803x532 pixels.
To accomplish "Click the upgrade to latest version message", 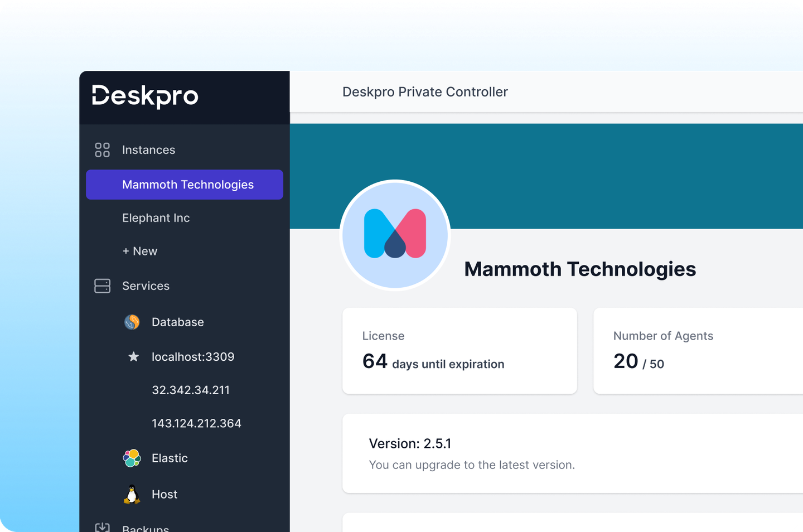I will point(472,465).
